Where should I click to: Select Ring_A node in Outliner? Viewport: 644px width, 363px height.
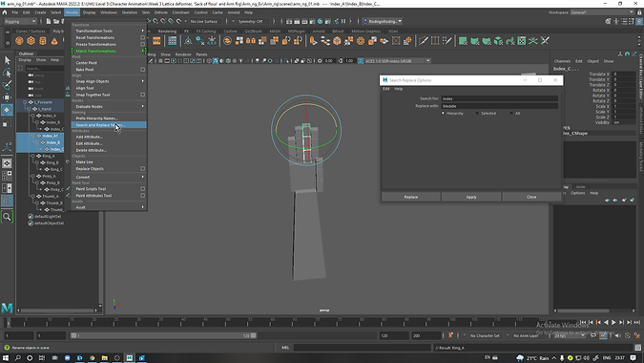[x=49, y=157]
